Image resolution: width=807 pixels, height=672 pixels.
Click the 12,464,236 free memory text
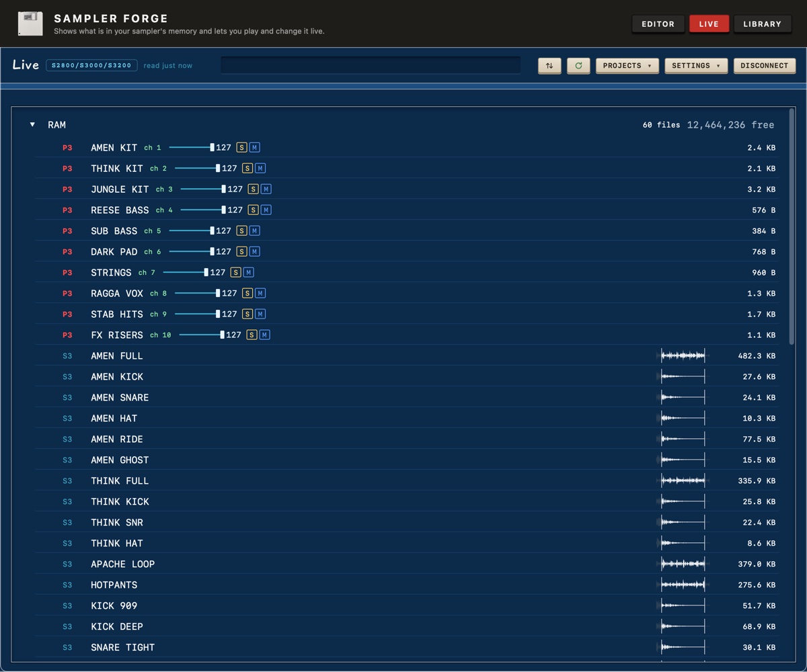[730, 124]
